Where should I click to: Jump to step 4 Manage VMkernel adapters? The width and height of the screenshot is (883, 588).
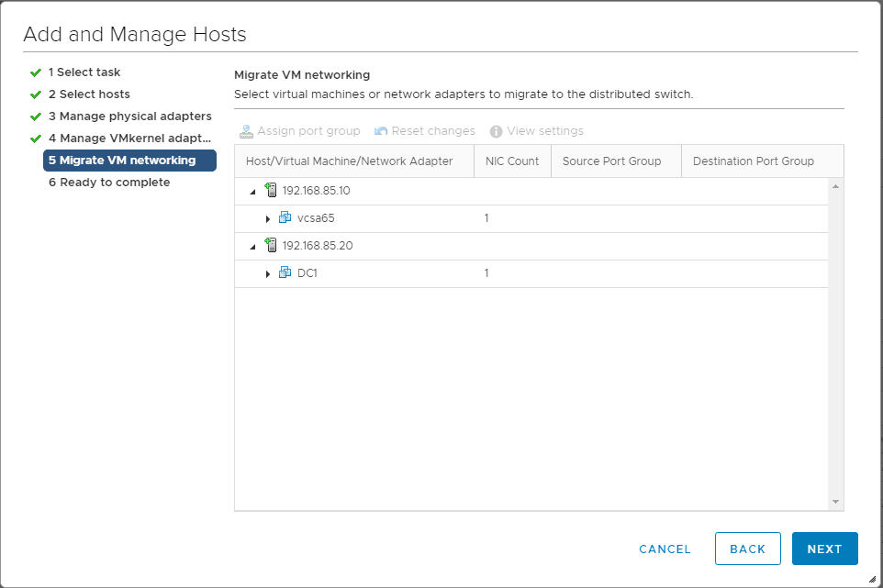pos(129,139)
